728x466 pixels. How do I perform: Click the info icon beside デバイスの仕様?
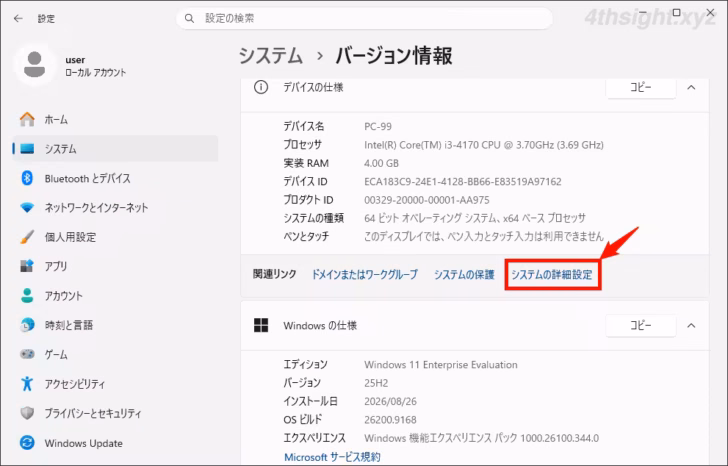(261, 87)
